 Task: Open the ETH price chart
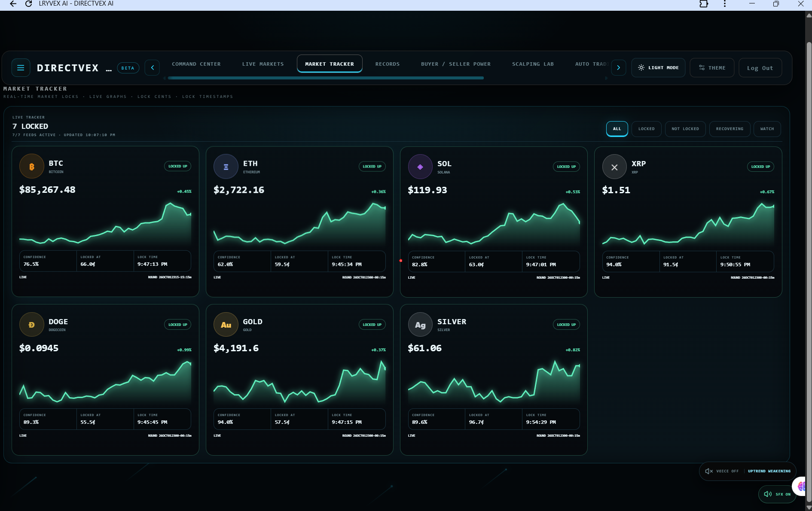[299, 223]
